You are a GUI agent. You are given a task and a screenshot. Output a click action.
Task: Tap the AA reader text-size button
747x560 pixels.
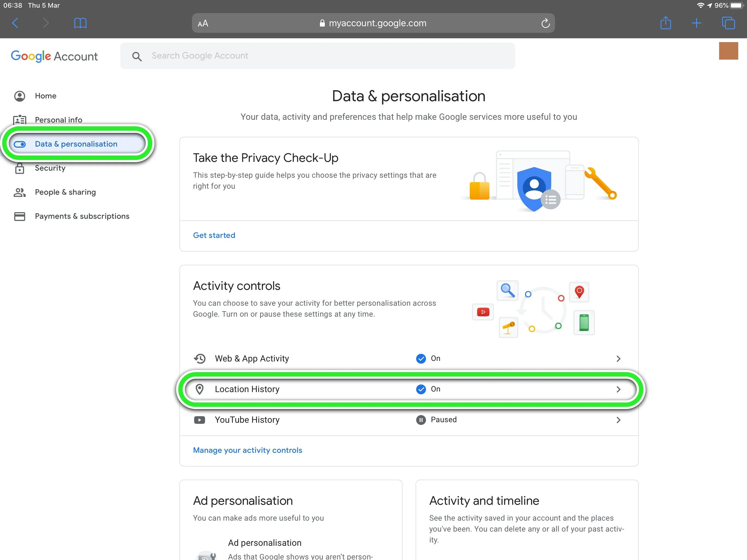pyautogui.click(x=203, y=23)
